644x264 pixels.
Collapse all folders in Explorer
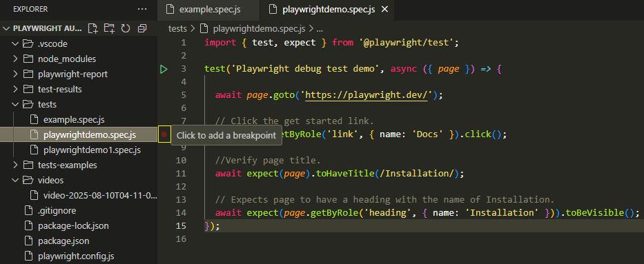[x=142, y=28]
